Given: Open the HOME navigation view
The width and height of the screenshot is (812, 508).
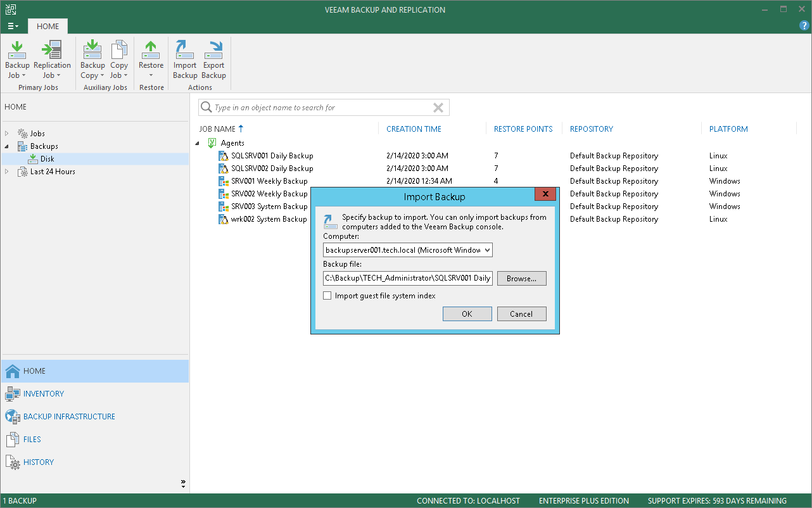Looking at the screenshot, I should click(95, 371).
